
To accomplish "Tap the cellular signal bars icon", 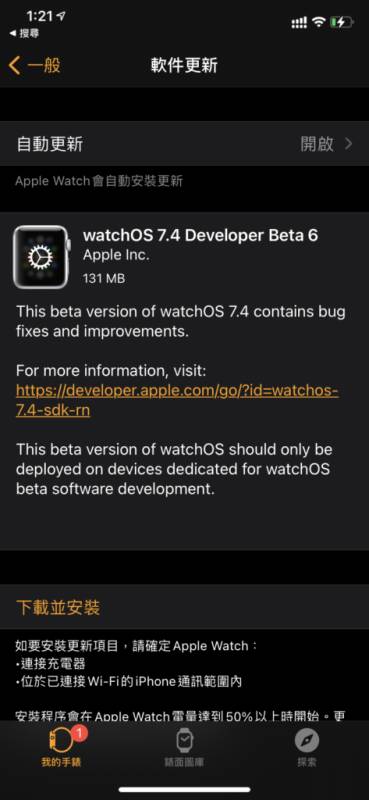I will pos(299,22).
